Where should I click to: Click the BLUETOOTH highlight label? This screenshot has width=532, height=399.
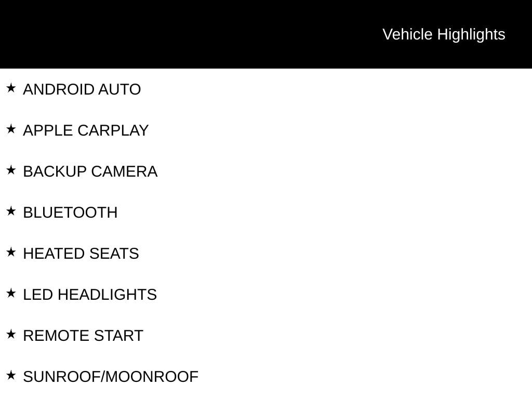(x=70, y=212)
